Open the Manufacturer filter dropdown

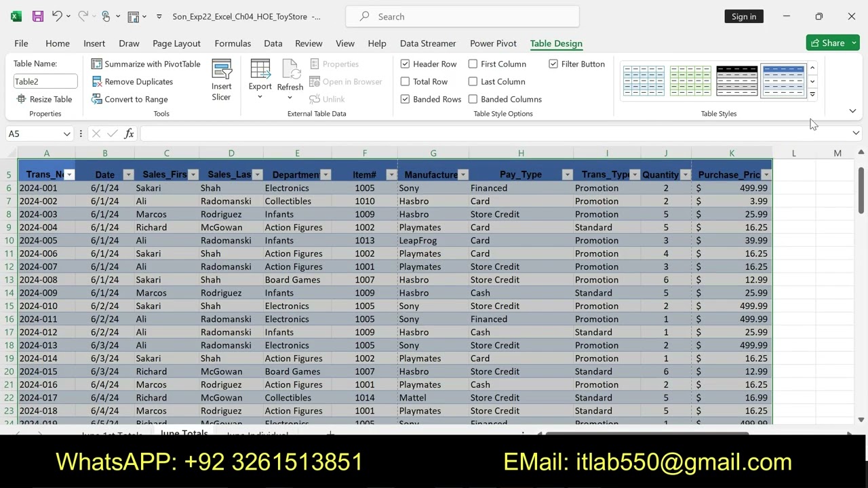click(463, 175)
